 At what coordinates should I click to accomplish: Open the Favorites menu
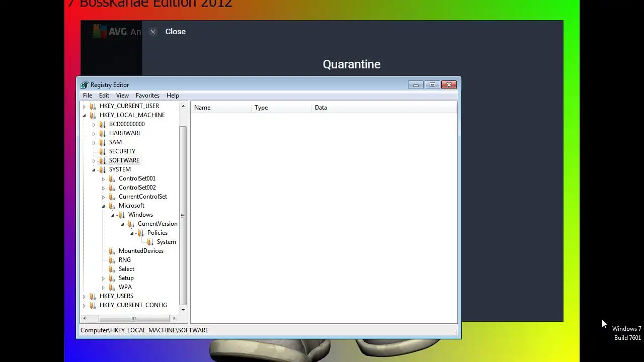tap(147, 96)
